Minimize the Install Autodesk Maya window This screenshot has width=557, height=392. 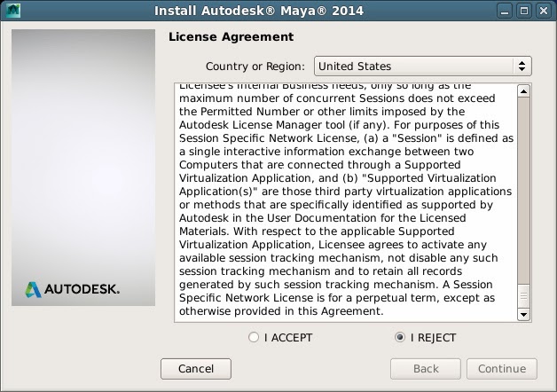coord(505,11)
